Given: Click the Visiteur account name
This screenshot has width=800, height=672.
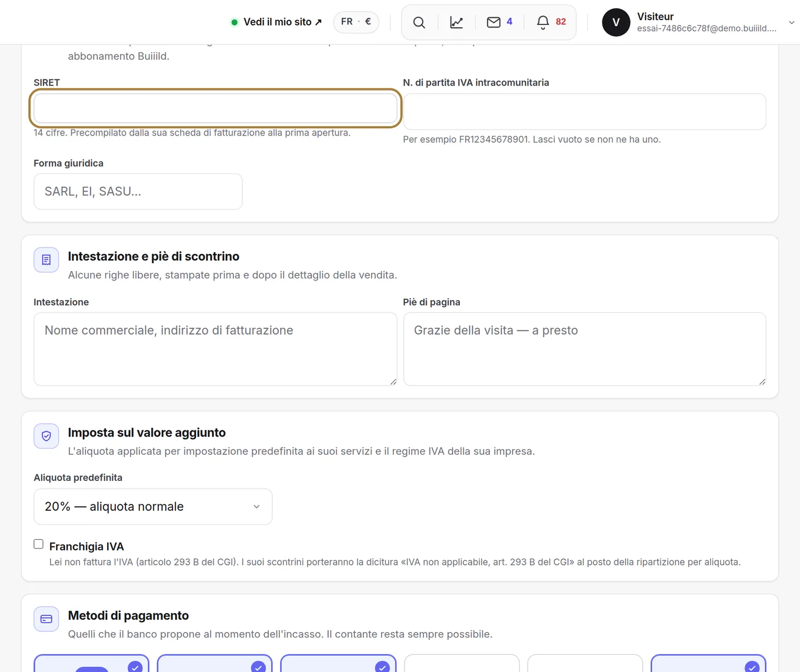Looking at the screenshot, I should tap(655, 17).
